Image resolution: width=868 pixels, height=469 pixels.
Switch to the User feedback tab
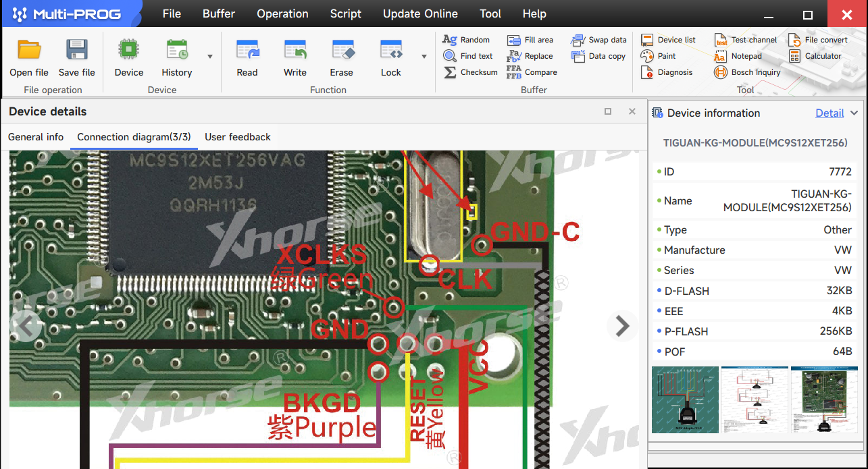[x=238, y=137]
